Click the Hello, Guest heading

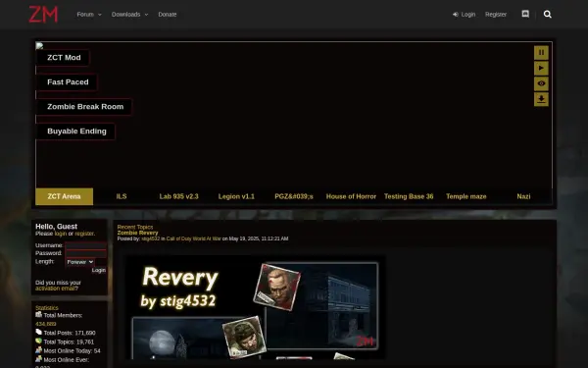[56, 227]
